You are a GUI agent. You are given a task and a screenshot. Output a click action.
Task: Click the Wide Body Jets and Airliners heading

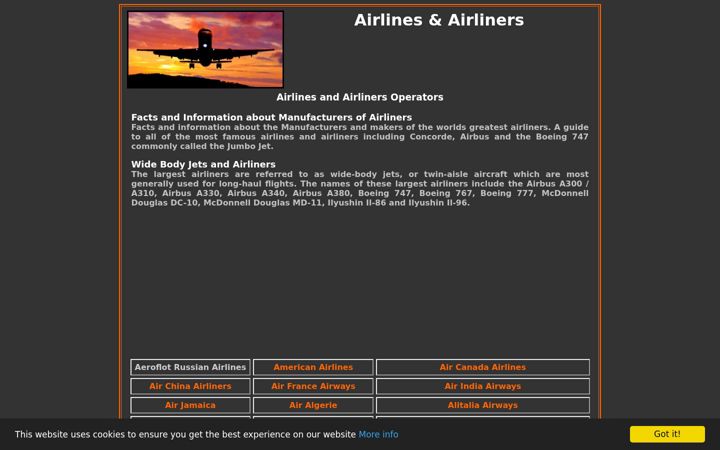[x=203, y=164]
